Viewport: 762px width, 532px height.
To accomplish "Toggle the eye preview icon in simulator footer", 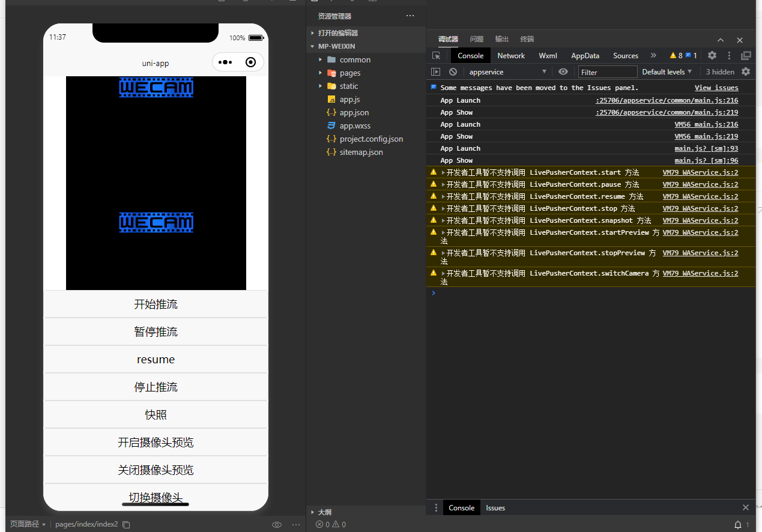I will (x=277, y=524).
